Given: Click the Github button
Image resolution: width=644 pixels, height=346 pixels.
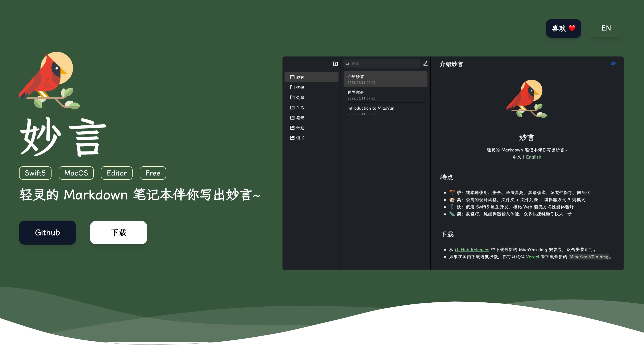Looking at the screenshot, I should coord(48,232).
